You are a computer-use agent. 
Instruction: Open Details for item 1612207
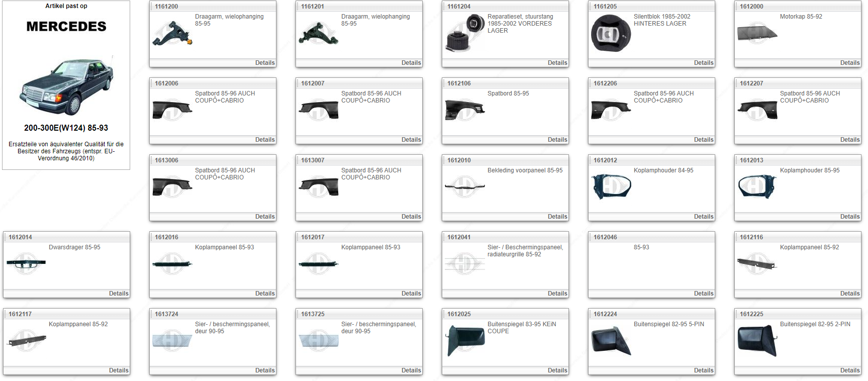850,140
